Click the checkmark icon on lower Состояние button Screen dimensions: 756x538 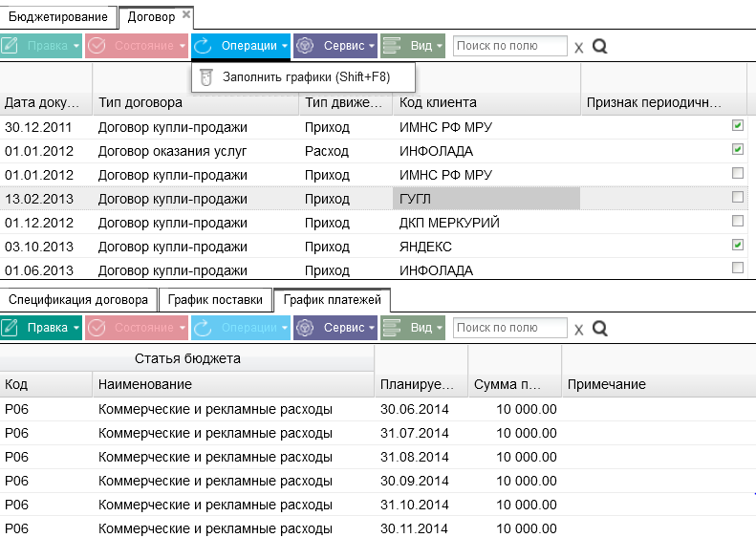coord(97,328)
